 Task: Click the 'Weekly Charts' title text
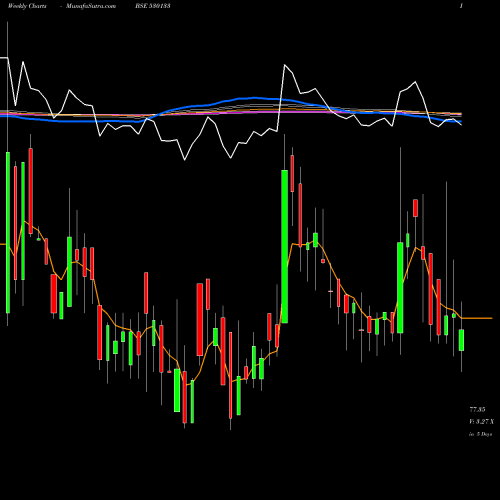tap(27, 6)
